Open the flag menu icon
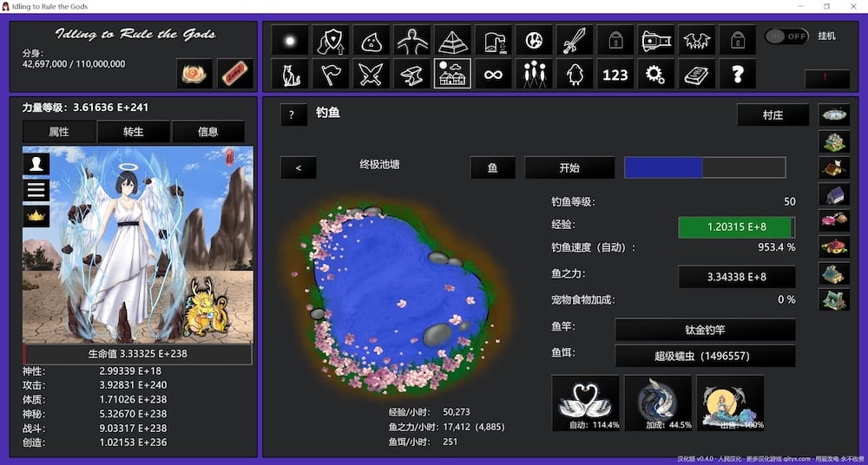868x465 pixels. pos(331,74)
